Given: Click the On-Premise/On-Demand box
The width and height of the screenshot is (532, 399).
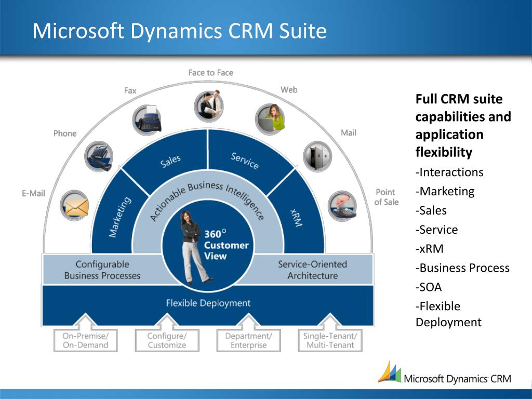Looking at the screenshot, I should 86,340.
